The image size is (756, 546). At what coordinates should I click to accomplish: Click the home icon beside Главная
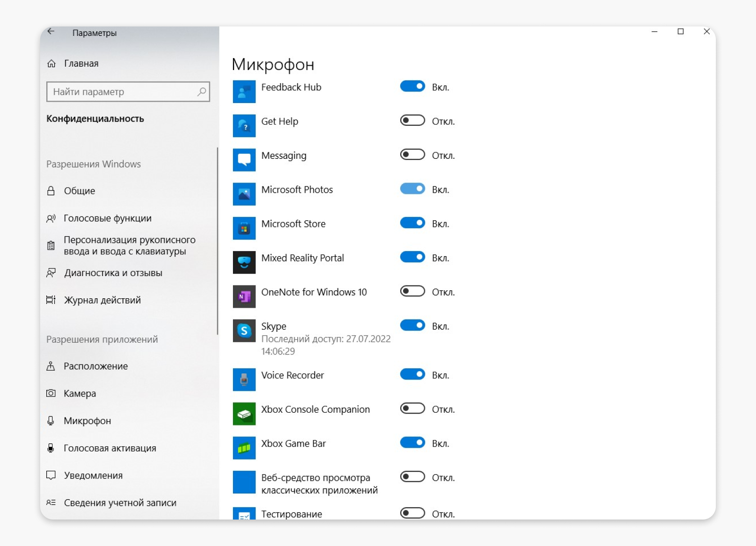pyautogui.click(x=52, y=63)
